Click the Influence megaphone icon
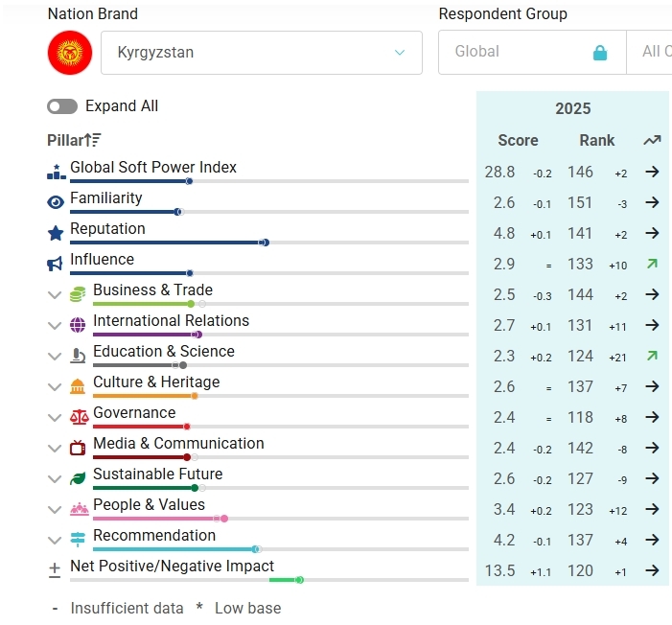This screenshot has height=625, width=672. coord(55,264)
